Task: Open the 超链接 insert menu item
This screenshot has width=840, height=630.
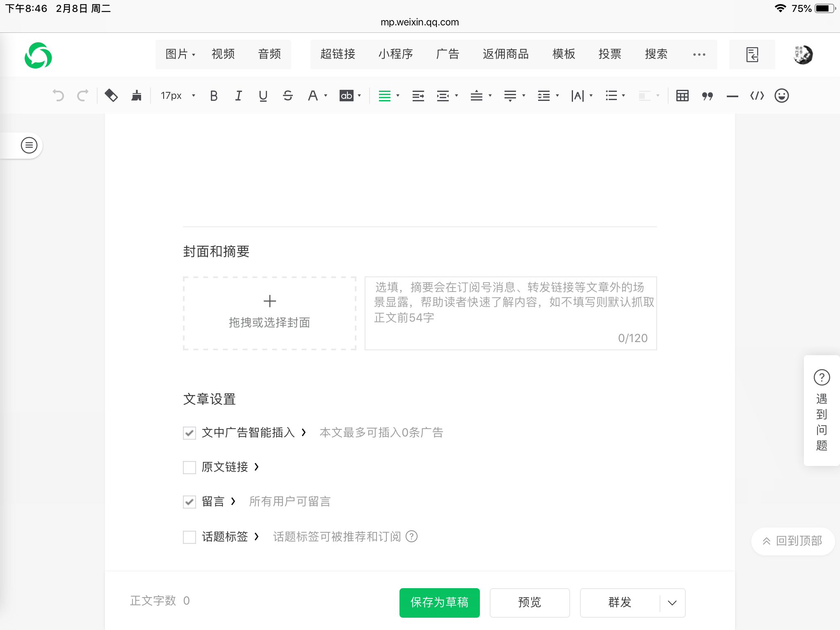Action: [338, 54]
